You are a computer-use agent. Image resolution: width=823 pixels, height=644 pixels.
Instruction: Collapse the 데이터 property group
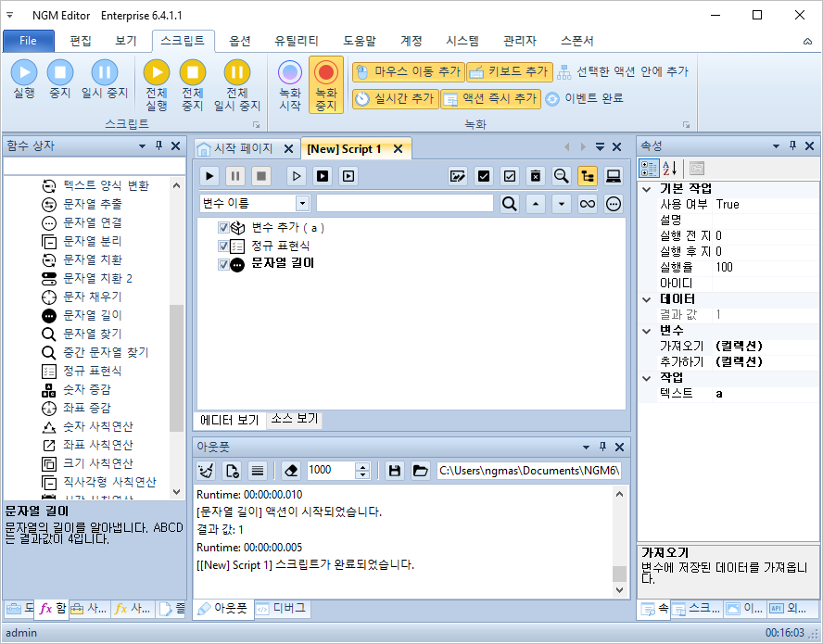click(647, 299)
